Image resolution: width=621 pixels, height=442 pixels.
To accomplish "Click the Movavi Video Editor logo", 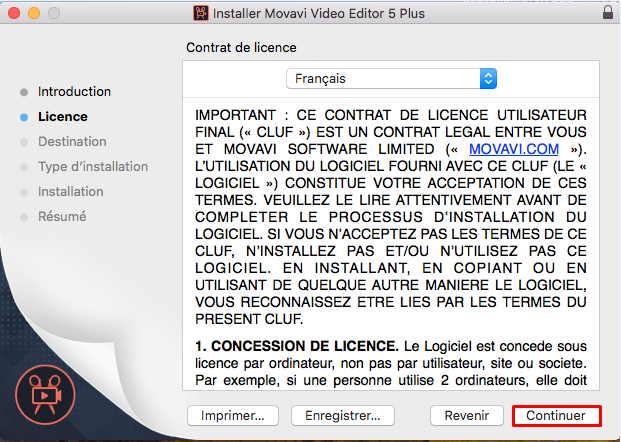I will click(45, 394).
